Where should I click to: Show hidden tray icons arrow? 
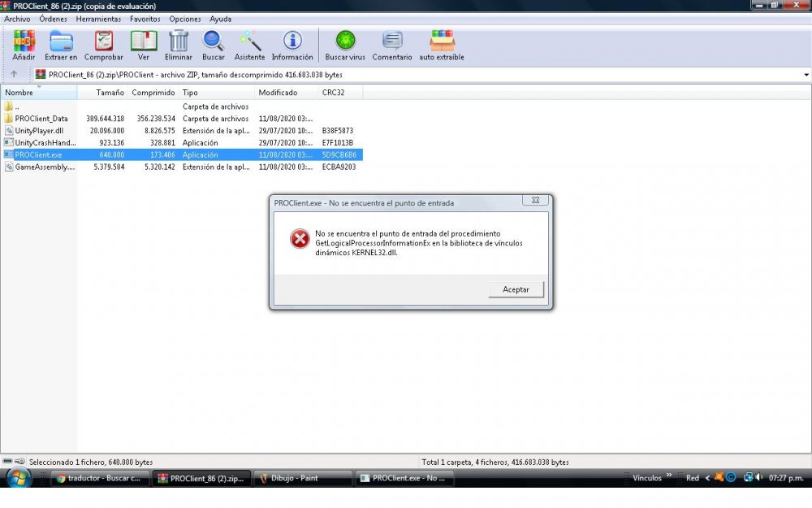[707, 478]
